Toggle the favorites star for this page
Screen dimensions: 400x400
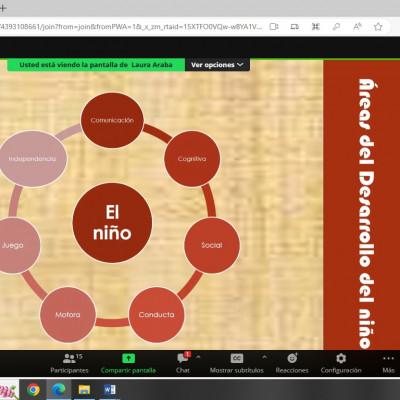378,27
